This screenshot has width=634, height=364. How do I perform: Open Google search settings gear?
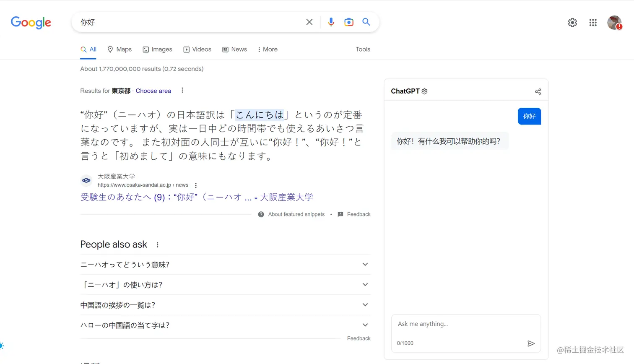click(x=572, y=23)
